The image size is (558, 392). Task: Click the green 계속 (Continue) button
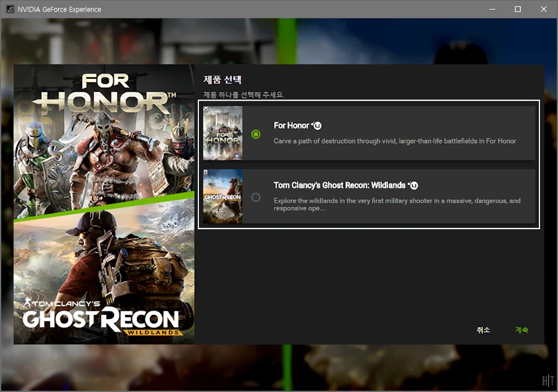521,330
